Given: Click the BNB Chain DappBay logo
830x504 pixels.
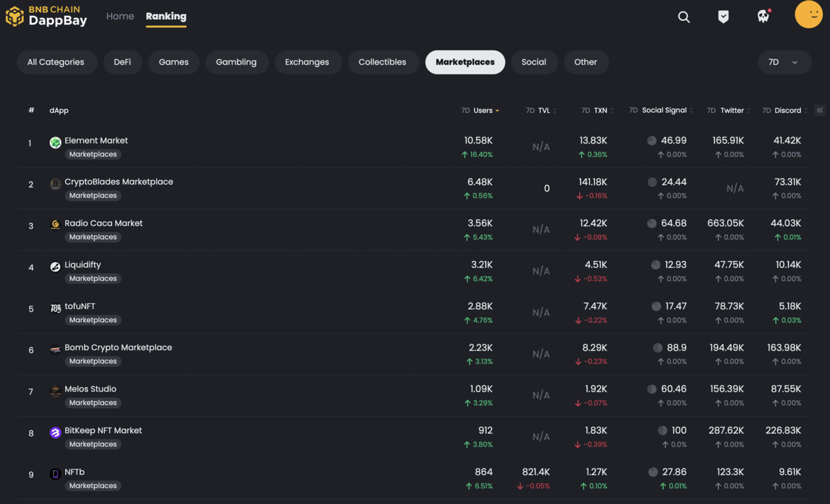Looking at the screenshot, I should 46,17.
